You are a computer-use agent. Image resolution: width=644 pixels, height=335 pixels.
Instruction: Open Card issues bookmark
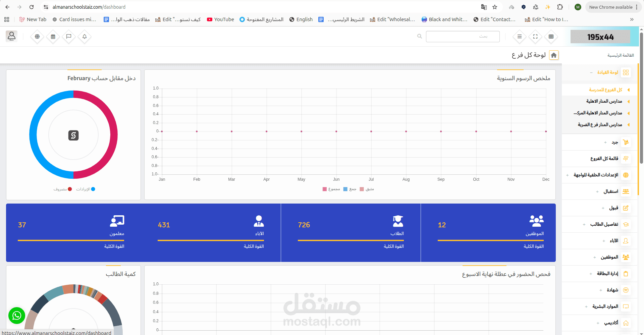74,19
